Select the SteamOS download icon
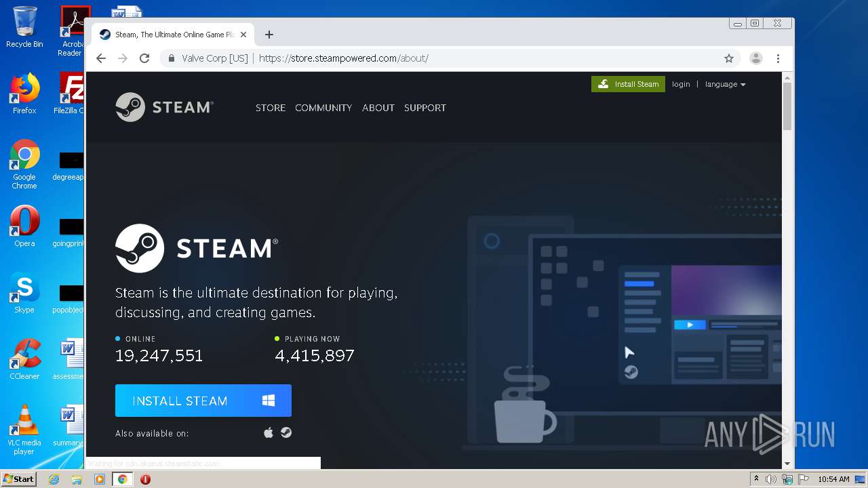 [286, 432]
